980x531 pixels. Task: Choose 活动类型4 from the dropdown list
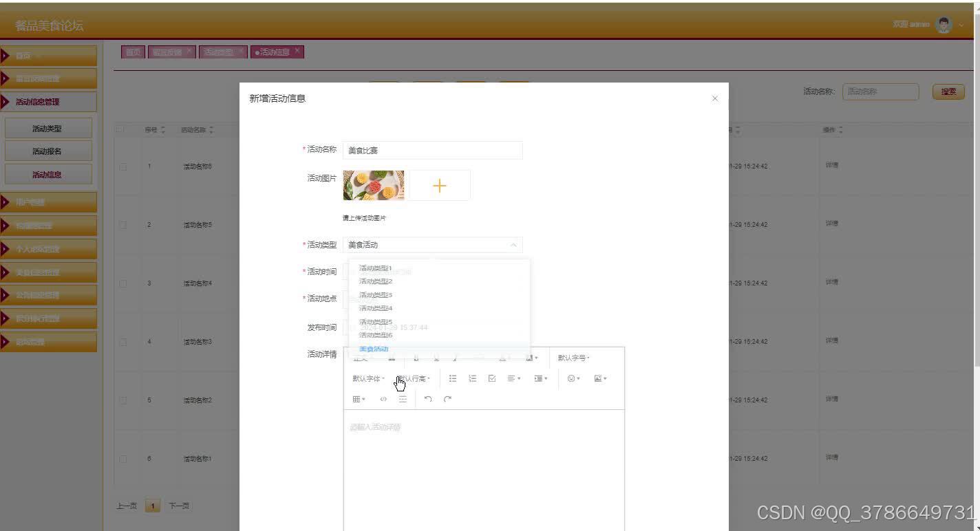click(439, 308)
